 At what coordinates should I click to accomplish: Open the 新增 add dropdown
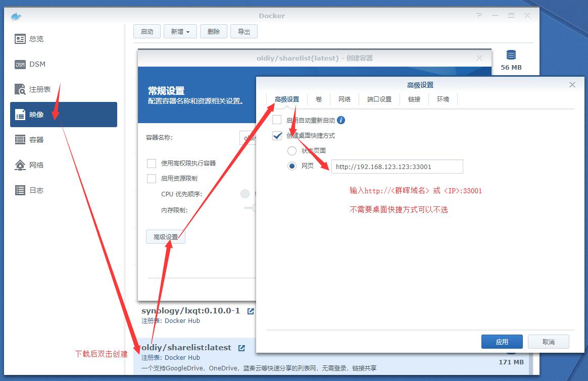[180, 31]
